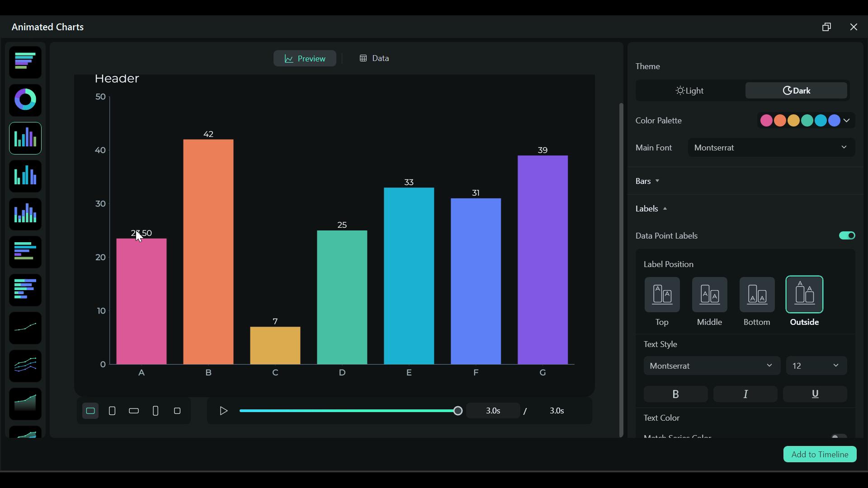Viewport: 868px width, 488px height.
Task: Click the data label 7
Action: click(275, 322)
